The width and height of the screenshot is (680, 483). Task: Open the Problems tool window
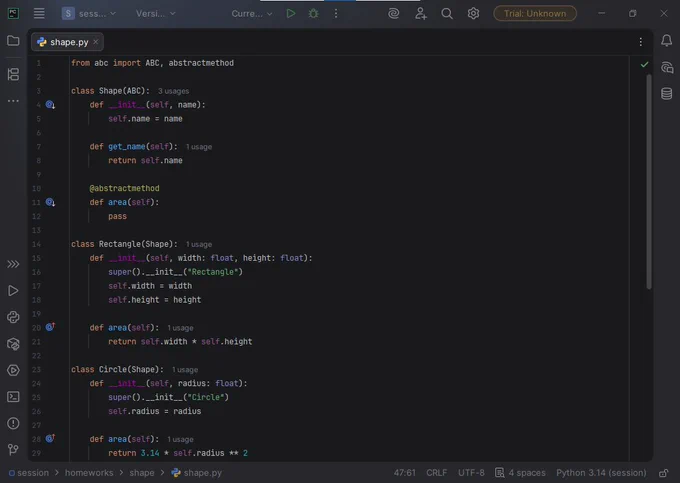coord(13,423)
